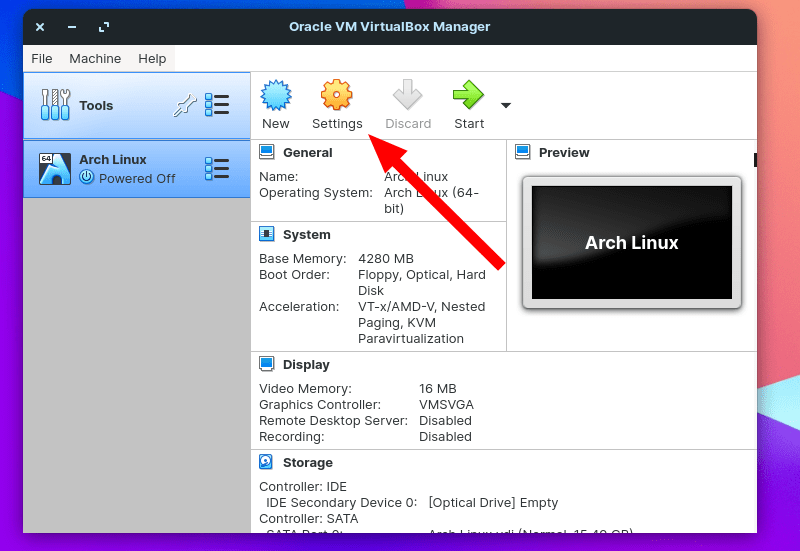This screenshot has width=800, height=551.
Task: Open the Help menu
Action: pos(152,59)
